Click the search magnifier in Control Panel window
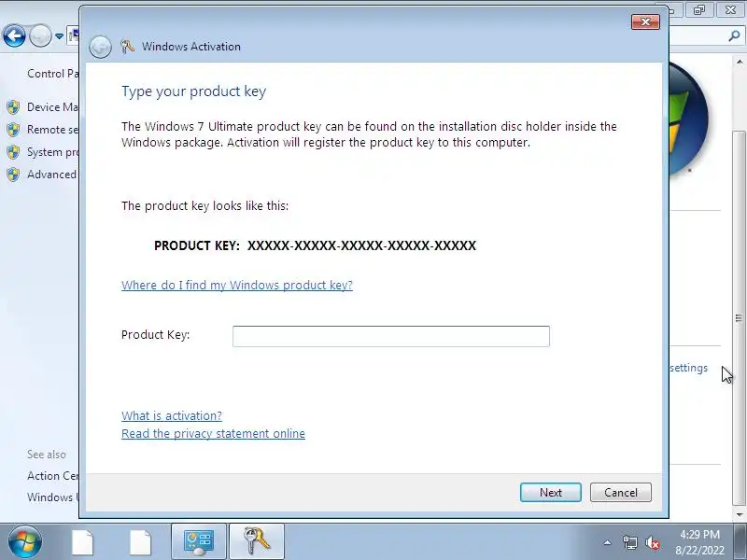The height and width of the screenshot is (560, 747). (x=734, y=35)
